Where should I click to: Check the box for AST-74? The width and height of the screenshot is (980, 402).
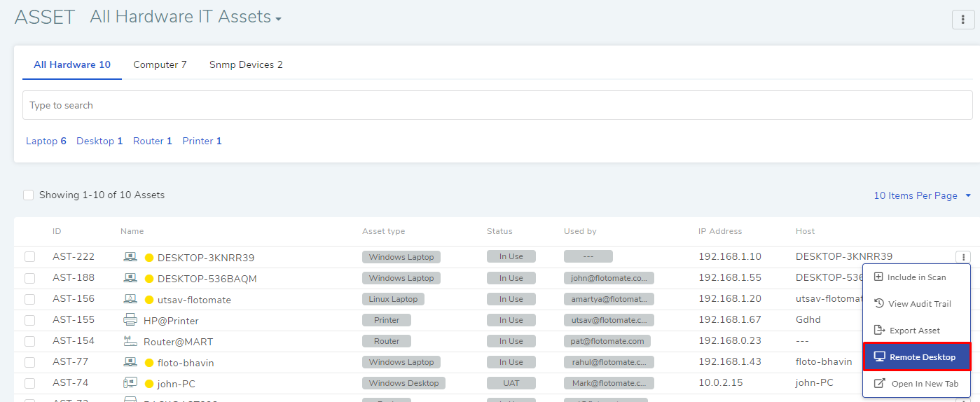[29, 383]
